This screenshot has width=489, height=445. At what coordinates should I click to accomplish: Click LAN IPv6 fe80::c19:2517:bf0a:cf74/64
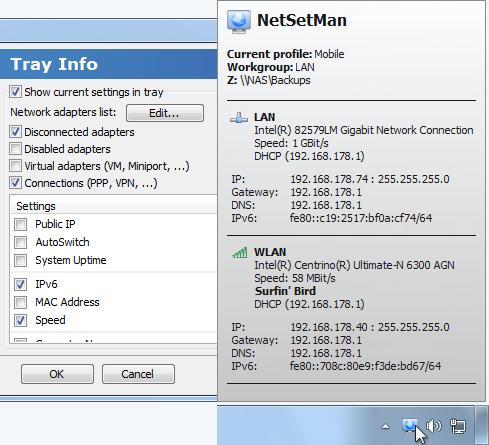361,218
